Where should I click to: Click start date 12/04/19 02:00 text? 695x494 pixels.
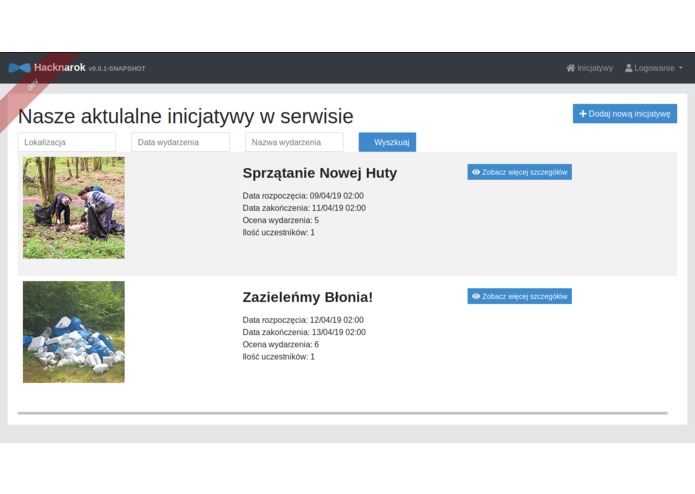[x=303, y=320]
